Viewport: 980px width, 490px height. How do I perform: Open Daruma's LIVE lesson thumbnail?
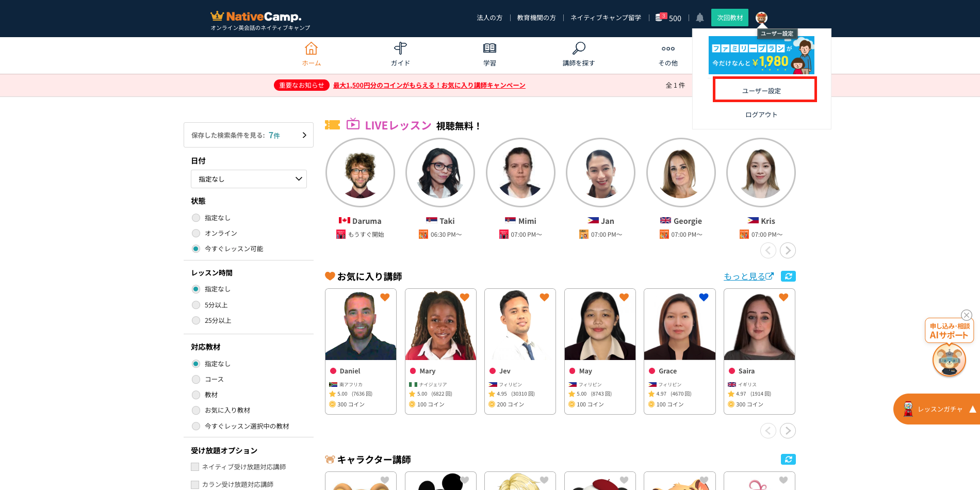pos(360,173)
